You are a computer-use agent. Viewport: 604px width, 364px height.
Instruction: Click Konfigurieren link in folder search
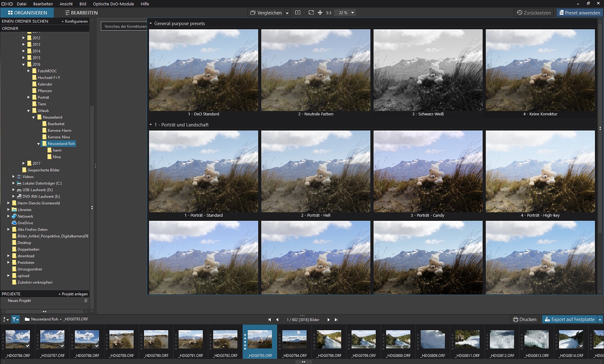tap(75, 21)
